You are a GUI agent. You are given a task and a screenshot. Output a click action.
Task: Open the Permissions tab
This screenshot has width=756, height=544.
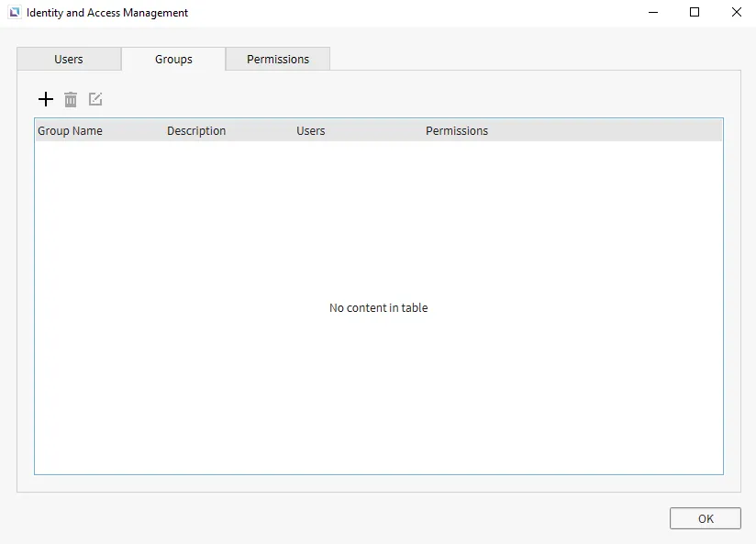[278, 60]
